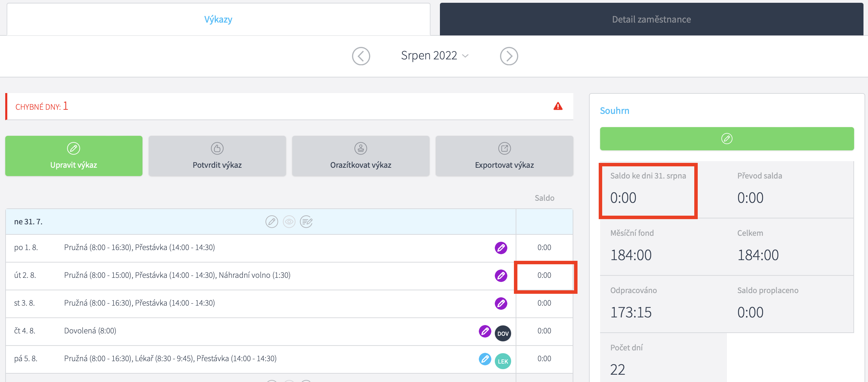Click green edit bar in Souhrn
Image resolution: width=868 pixels, height=382 pixels.
point(727,139)
